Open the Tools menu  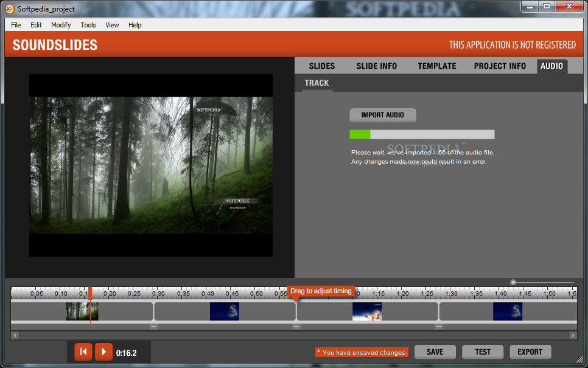tap(88, 25)
